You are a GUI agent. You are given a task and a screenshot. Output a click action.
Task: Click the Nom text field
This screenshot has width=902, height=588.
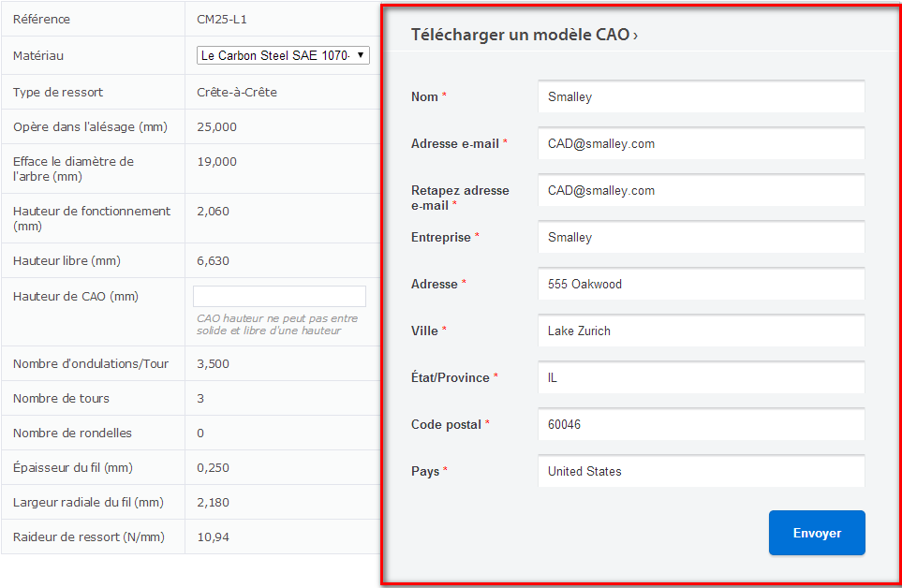click(701, 97)
